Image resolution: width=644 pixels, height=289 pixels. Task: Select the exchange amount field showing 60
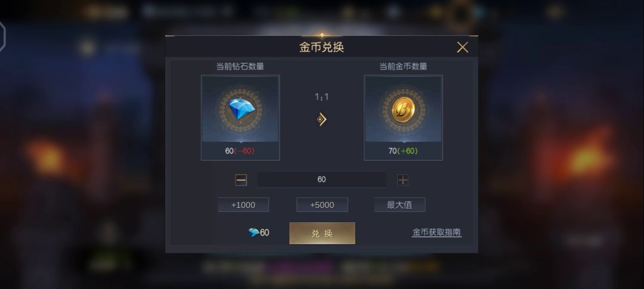[321, 180]
